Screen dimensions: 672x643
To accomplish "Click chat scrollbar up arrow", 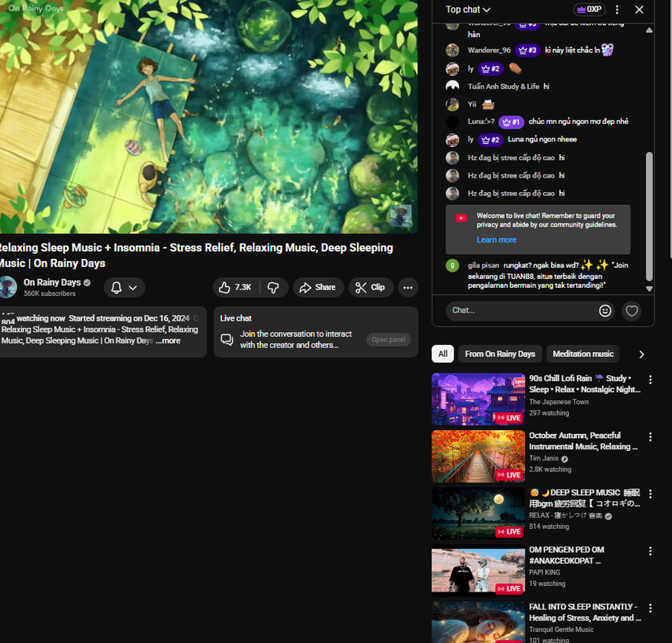I will click(649, 30).
